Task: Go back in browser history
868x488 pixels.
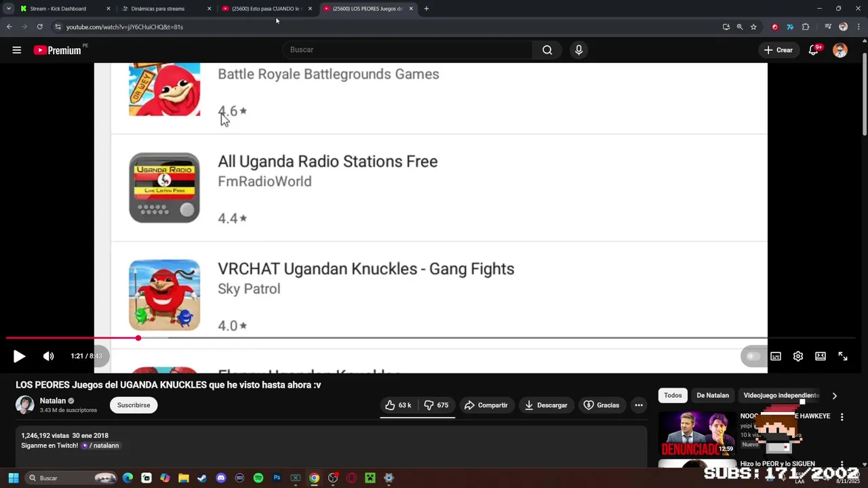Action: tap(9, 27)
